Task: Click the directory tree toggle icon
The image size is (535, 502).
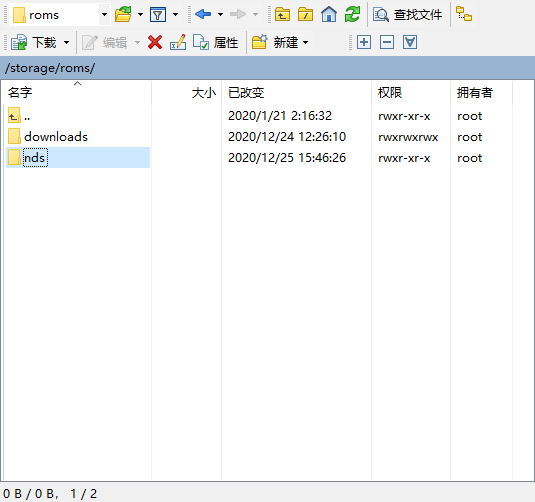Action: tap(464, 14)
